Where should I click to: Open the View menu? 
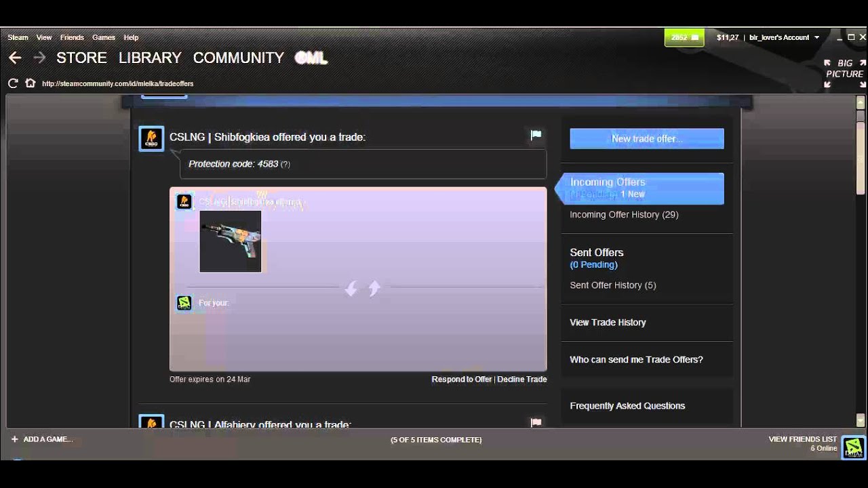pos(44,37)
